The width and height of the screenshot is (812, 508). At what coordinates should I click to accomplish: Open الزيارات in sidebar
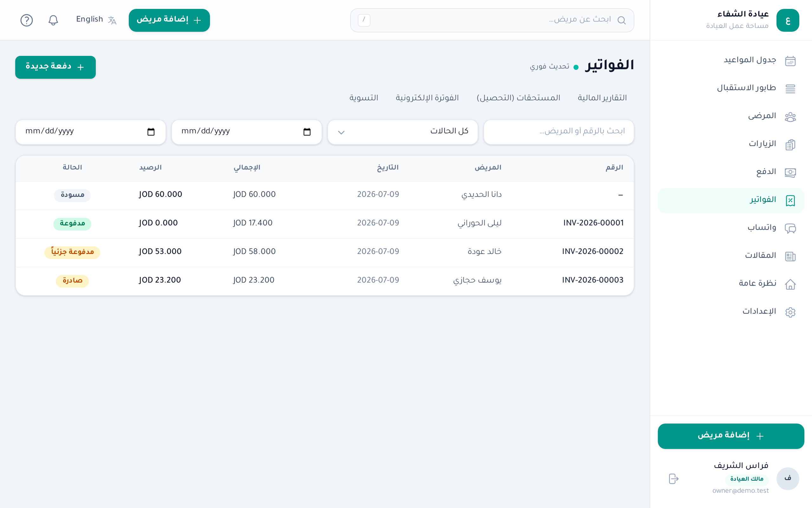762,144
